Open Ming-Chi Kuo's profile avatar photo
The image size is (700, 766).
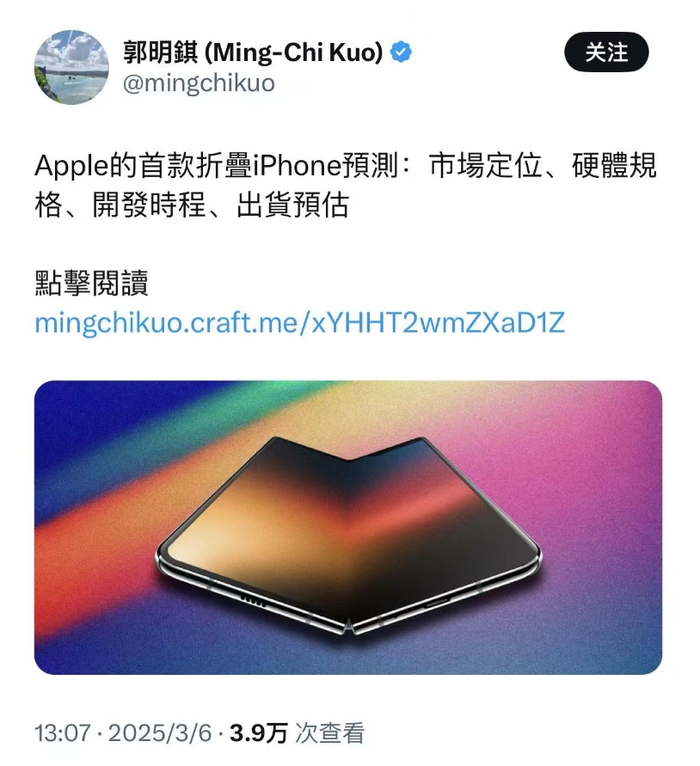tap(71, 67)
